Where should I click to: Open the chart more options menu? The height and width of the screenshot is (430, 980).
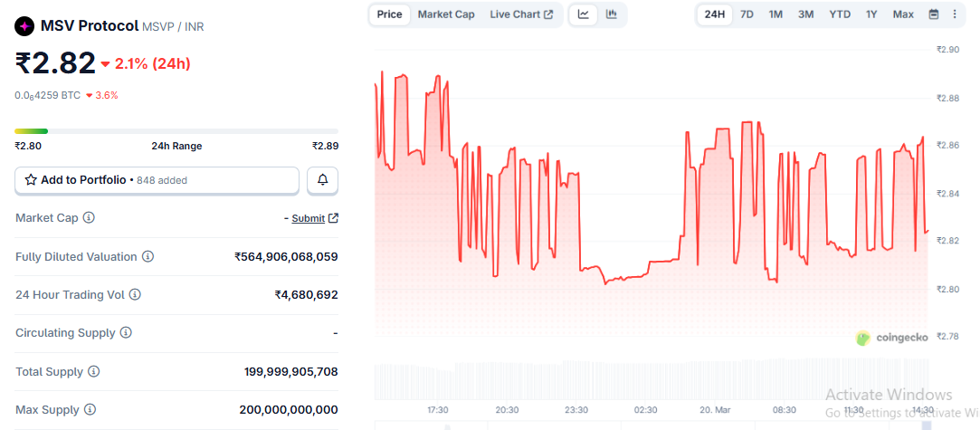[x=955, y=14]
